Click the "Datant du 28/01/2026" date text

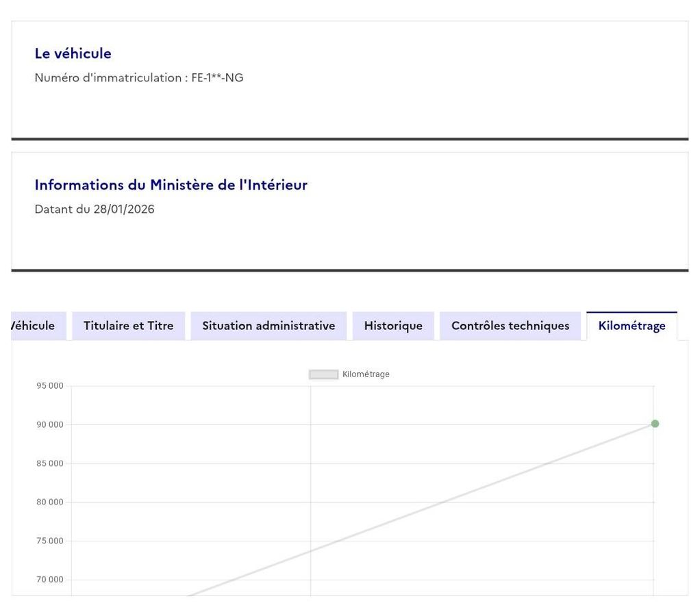95,209
